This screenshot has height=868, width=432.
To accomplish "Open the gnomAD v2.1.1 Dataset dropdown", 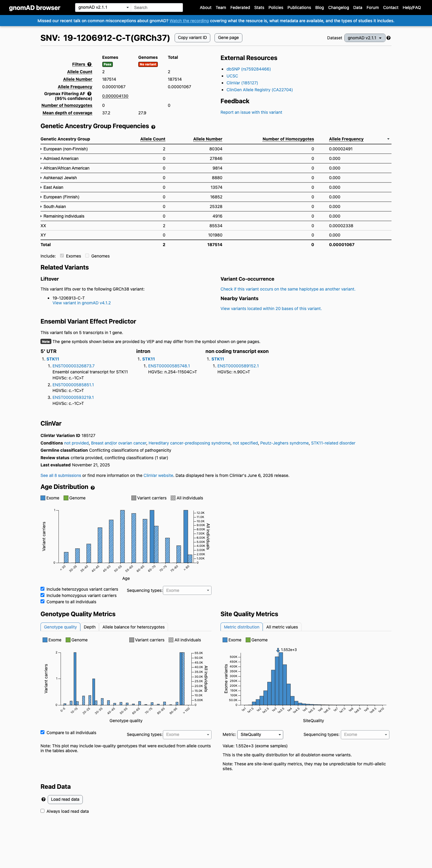I will [365, 38].
